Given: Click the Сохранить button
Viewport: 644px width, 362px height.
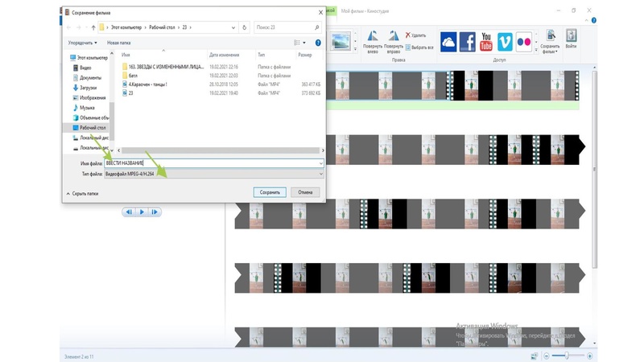Looking at the screenshot, I should tap(269, 193).
